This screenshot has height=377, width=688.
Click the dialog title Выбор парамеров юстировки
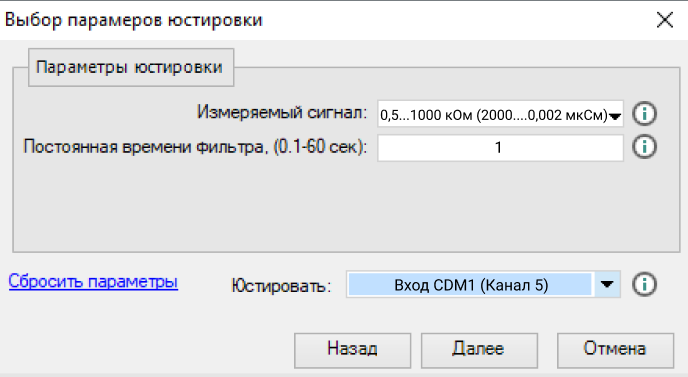(x=133, y=20)
